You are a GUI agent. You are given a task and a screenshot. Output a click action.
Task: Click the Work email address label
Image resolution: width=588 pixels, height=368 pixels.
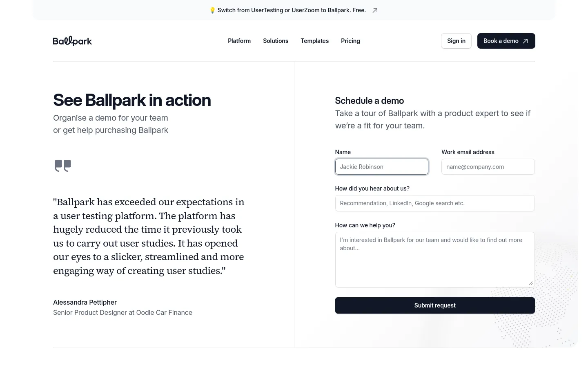(468, 152)
